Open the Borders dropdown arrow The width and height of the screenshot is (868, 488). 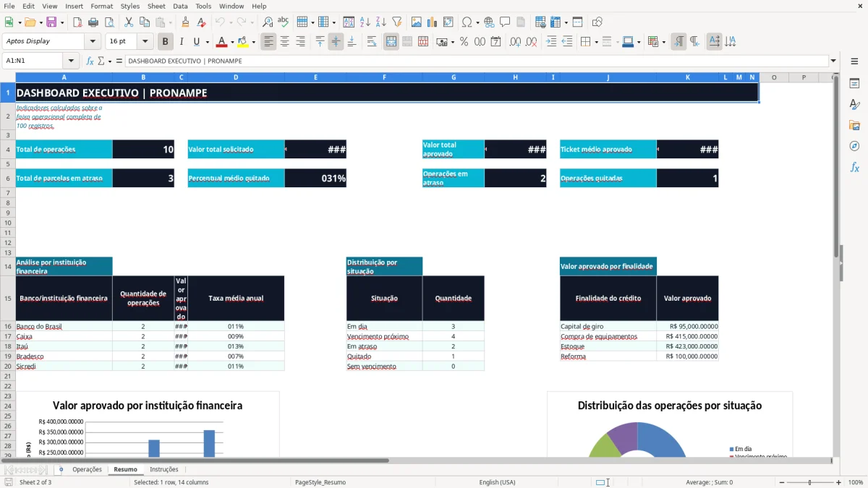pyautogui.click(x=595, y=42)
